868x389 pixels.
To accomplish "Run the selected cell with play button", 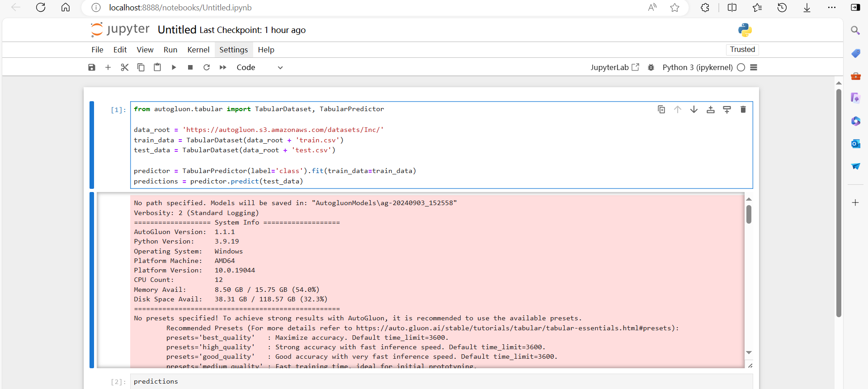I will [x=174, y=67].
